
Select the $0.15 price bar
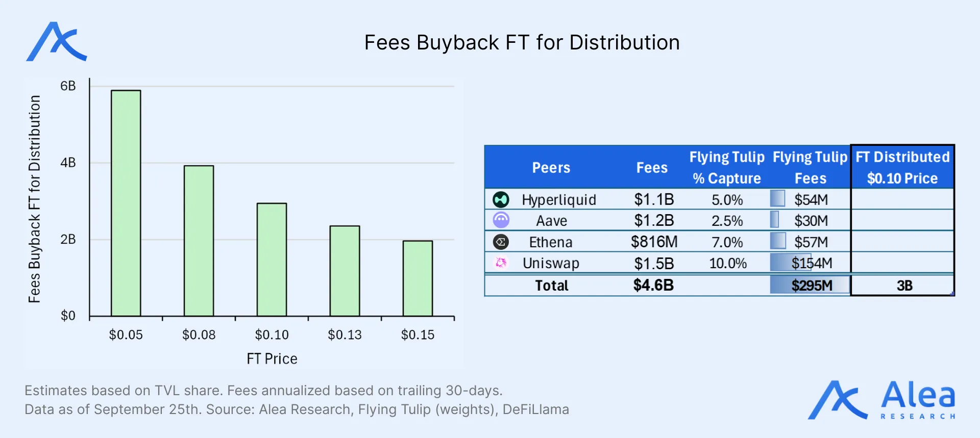418,278
